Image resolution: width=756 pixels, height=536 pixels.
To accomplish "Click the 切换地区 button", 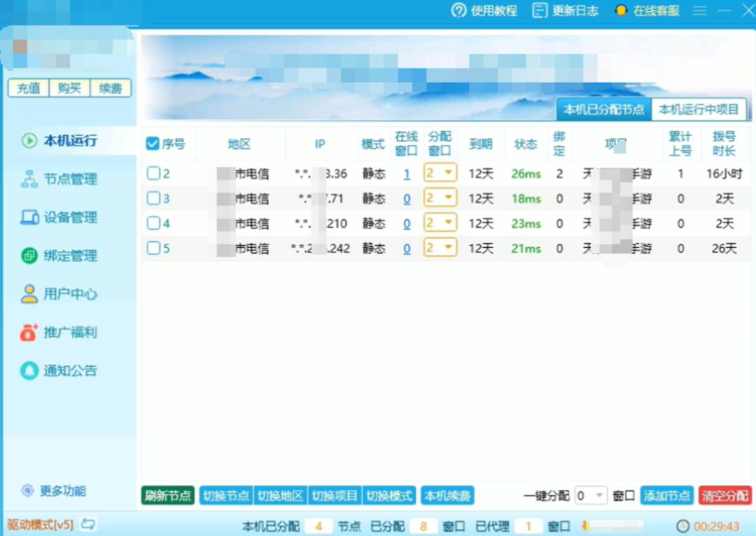I will click(x=280, y=495).
